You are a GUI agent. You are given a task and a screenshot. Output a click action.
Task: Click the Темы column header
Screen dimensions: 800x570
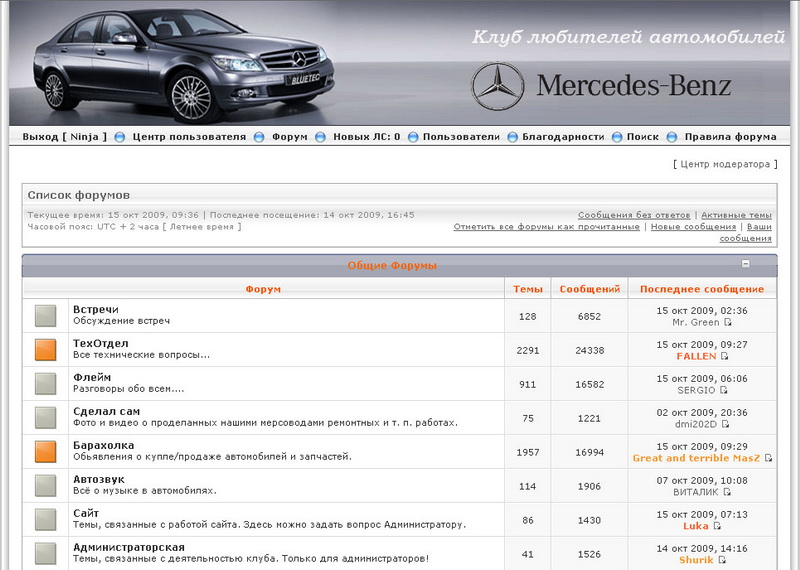(x=528, y=289)
